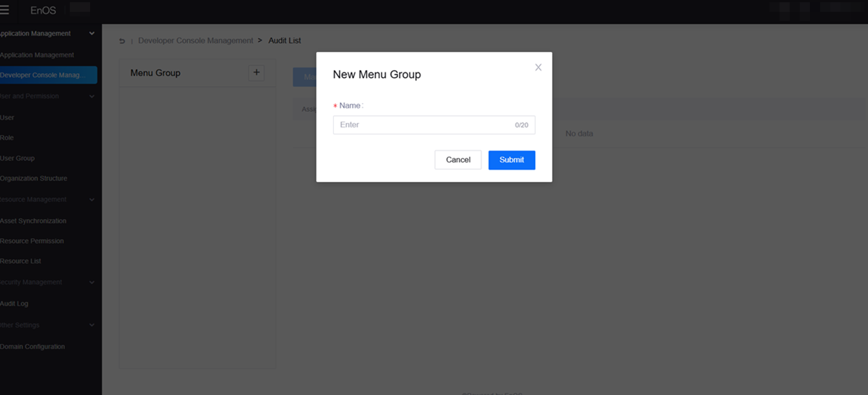
Task: Open the hamburger menu icon
Action: [x=5, y=10]
